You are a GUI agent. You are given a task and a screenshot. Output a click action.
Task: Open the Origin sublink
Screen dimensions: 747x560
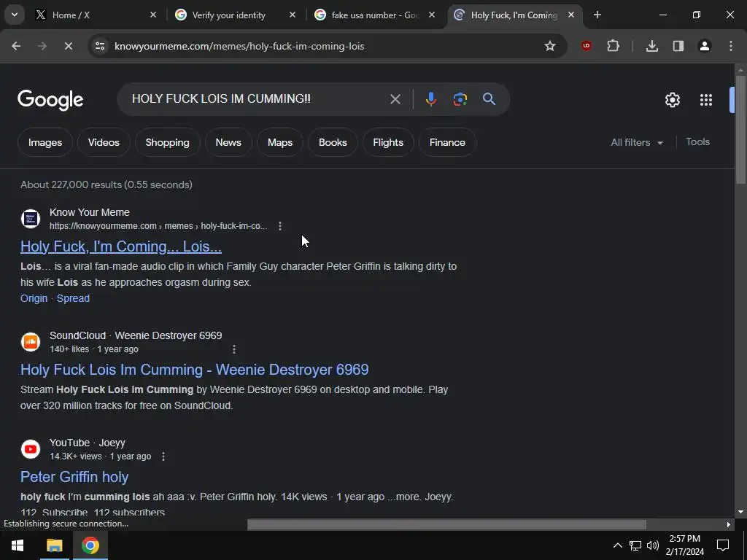(x=34, y=298)
